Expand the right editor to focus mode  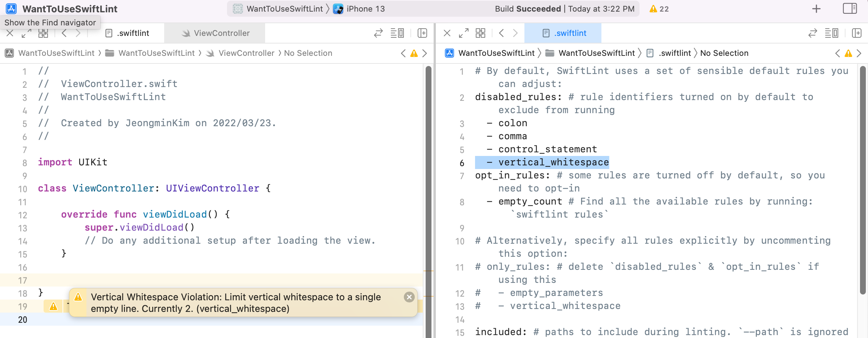tap(464, 33)
